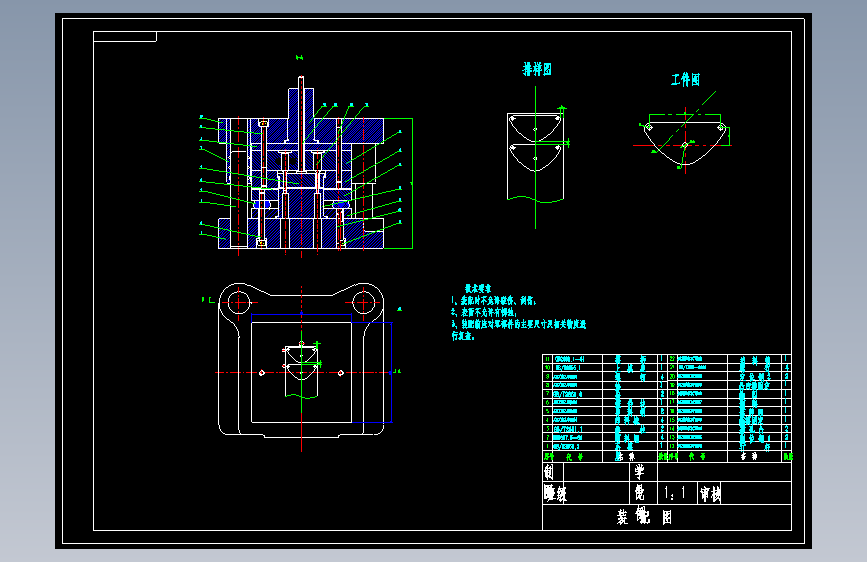Click the 审核 cell in the title block
Screen dimensions: 867x562
tap(710, 493)
